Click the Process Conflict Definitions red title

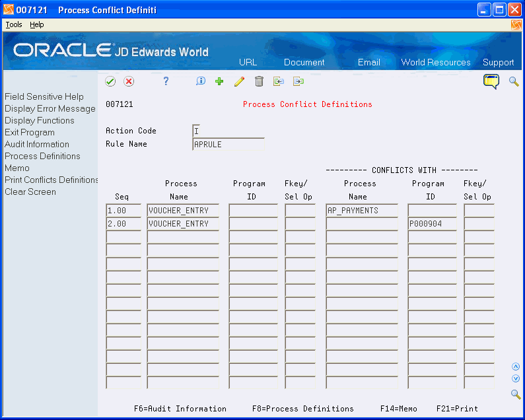point(307,104)
